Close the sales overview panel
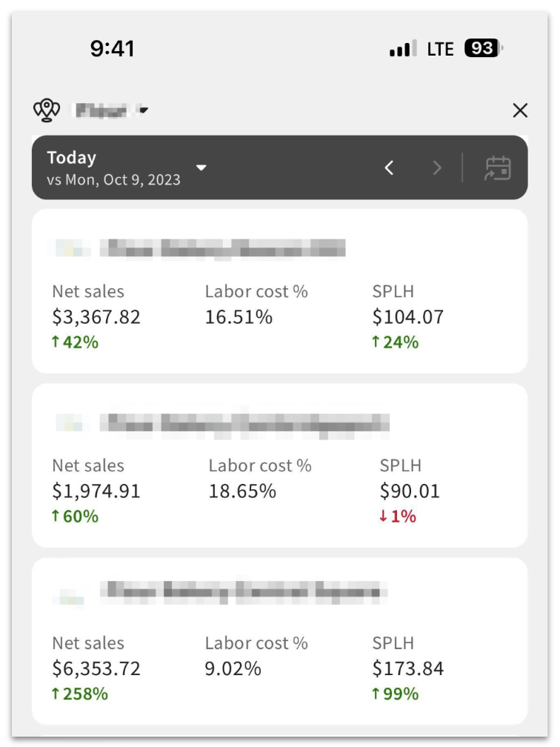The image size is (560, 747). pos(520,110)
